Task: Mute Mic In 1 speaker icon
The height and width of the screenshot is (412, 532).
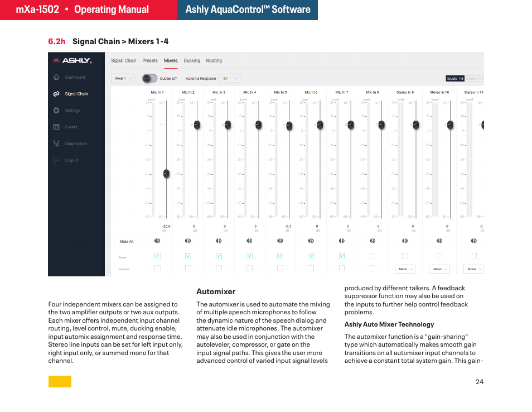Action: point(157,241)
